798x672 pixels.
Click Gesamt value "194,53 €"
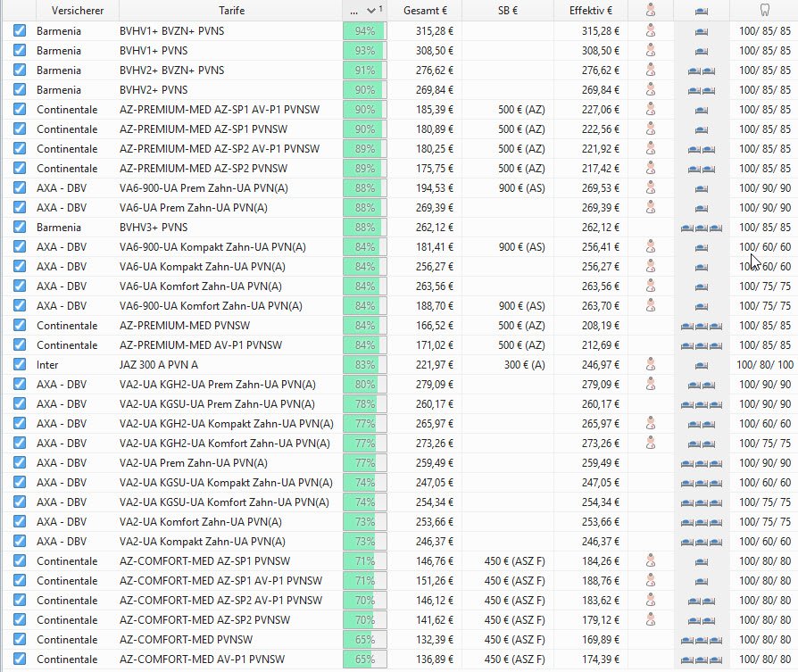[434, 188]
